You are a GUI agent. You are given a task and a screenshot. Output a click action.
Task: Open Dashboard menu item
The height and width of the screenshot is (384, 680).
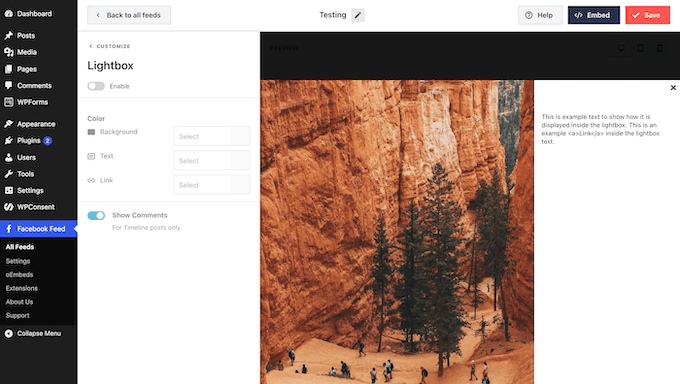tap(39, 14)
